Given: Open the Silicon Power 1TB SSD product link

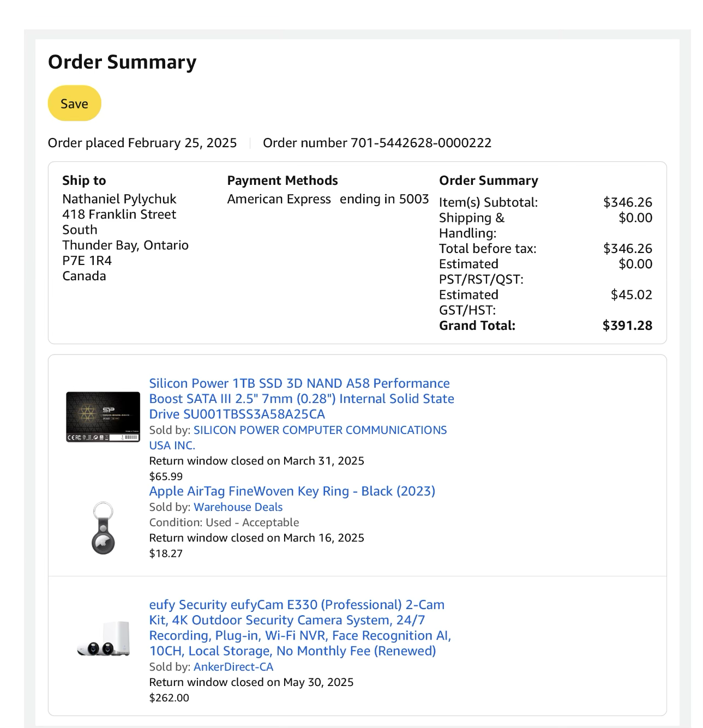Looking at the screenshot, I should [301, 399].
